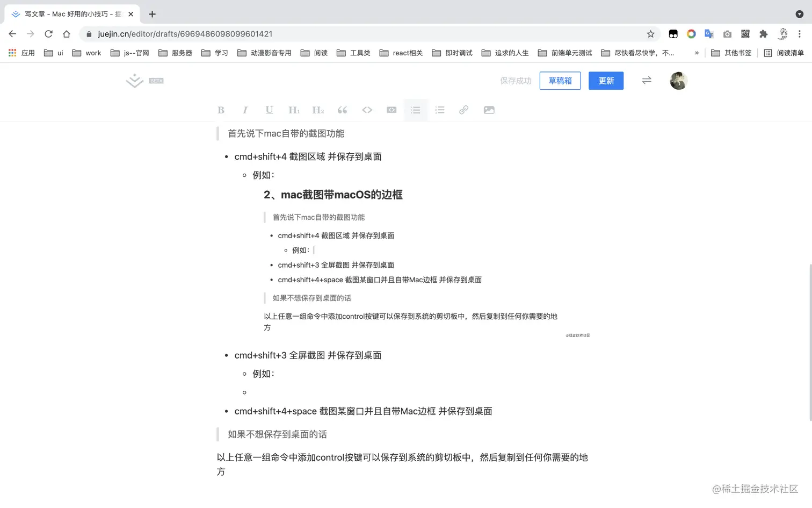Go forward in browser history
The image size is (812, 508).
tap(30, 34)
